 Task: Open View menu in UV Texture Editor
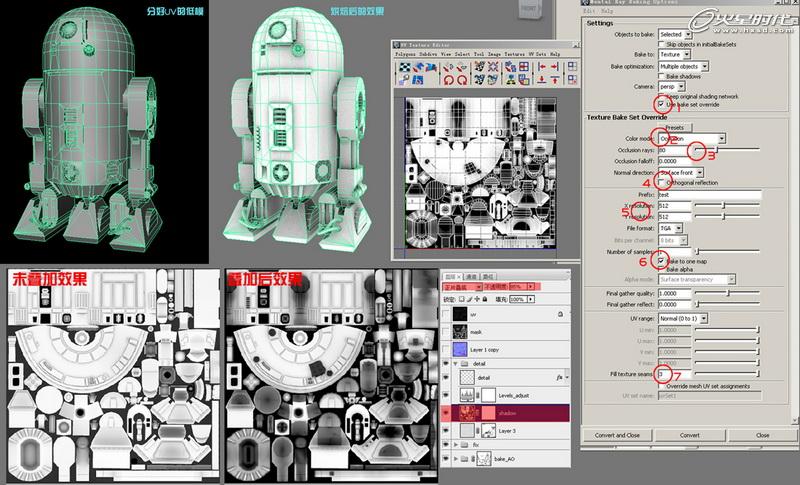[446, 54]
